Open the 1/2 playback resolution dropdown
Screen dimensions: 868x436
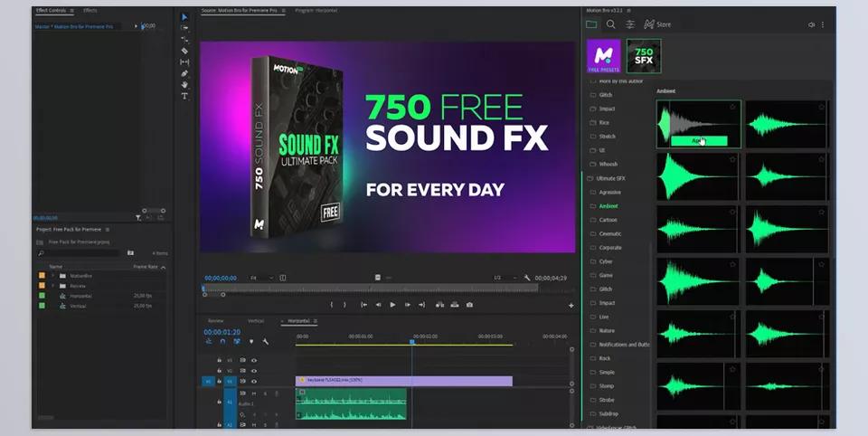pyautogui.click(x=505, y=278)
